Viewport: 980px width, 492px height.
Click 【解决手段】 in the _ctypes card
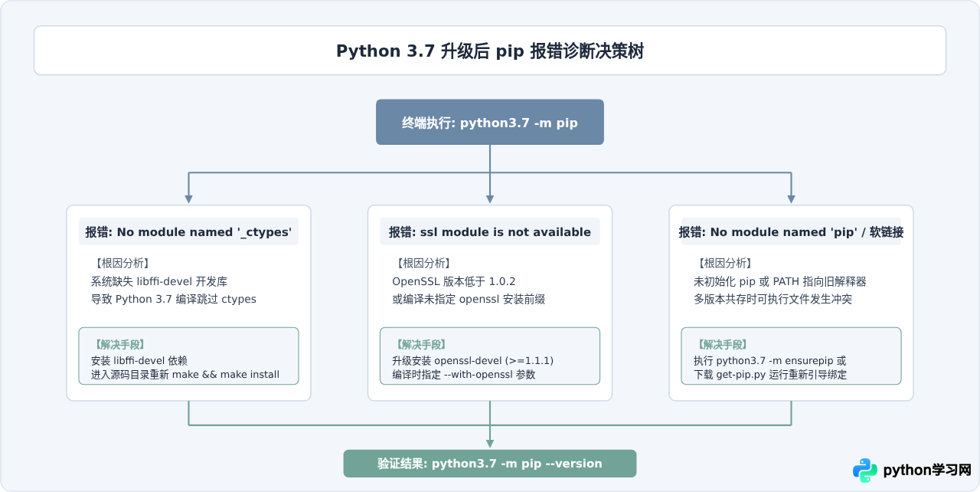click(x=119, y=345)
